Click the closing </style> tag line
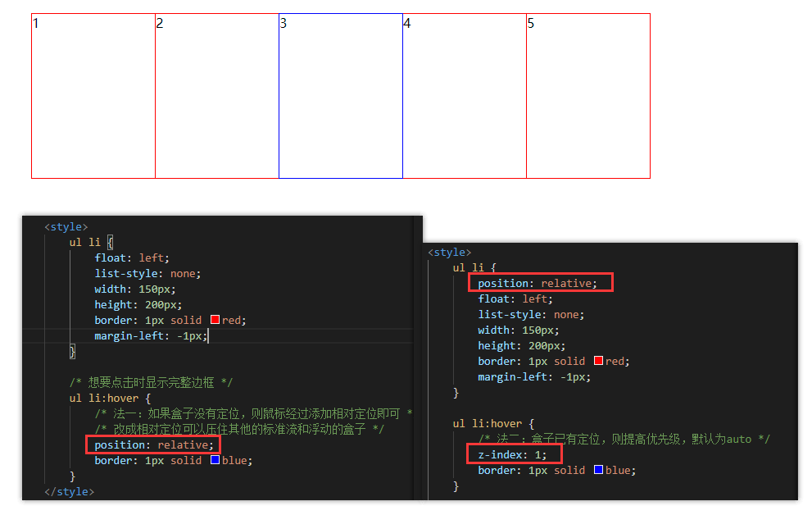The width and height of the screenshot is (812, 515). pyautogui.click(x=69, y=491)
